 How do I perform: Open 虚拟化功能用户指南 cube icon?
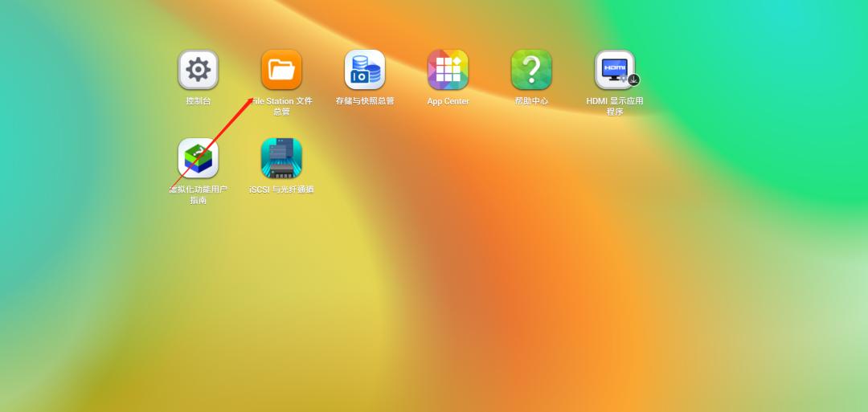pyautogui.click(x=199, y=158)
